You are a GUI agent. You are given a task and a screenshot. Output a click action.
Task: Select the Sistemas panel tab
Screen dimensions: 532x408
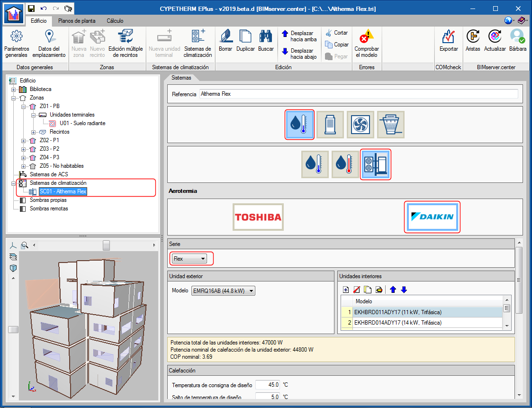181,78
